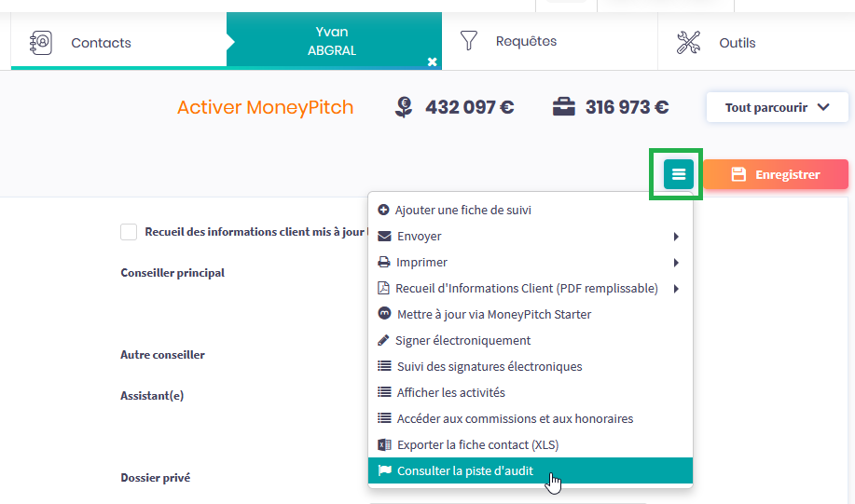Choose 'Signer électroniquement' menu entry
Screen dimensions: 855x504
point(462,340)
